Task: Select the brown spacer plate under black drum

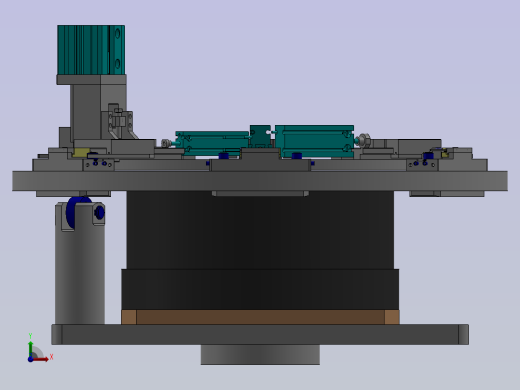Action: click(x=260, y=317)
